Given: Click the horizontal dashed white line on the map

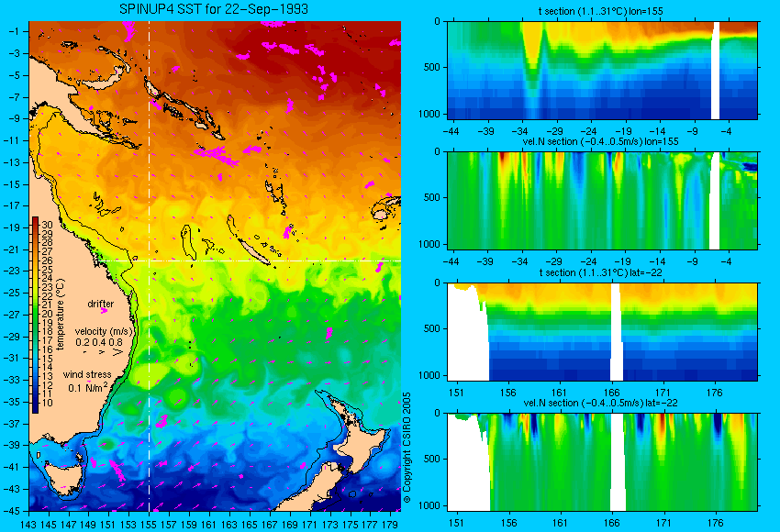Looking at the screenshot, I should (249, 260).
